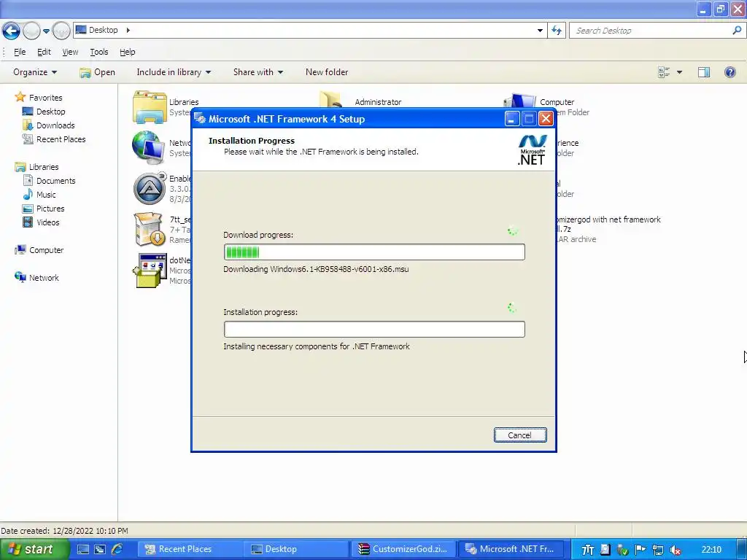Select the Libraries folder icon
This screenshot has width=747, height=560.
(150, 107)
